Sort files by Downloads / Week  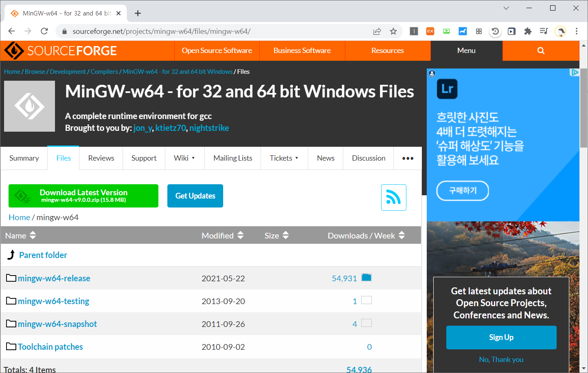[366, 236]
